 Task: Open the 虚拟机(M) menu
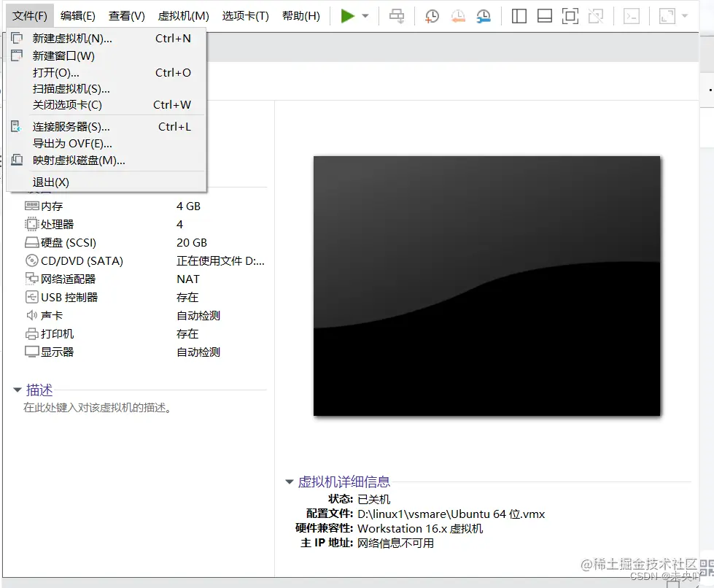pos(183,16)
